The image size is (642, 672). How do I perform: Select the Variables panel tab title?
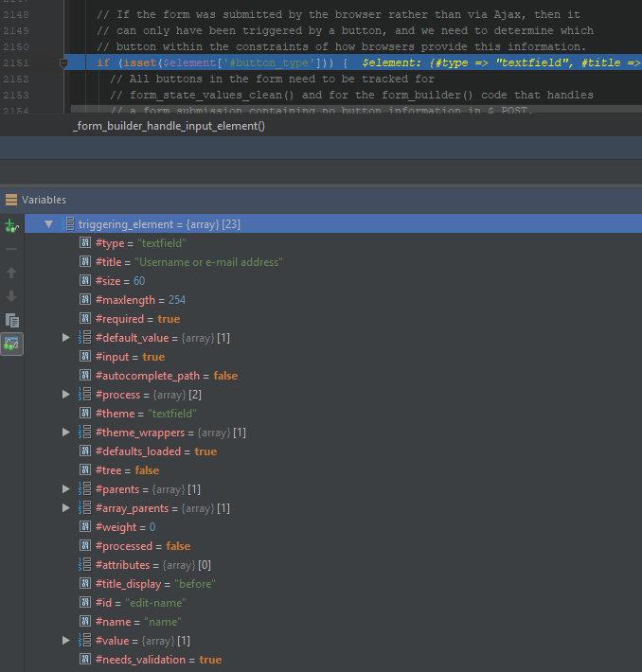coord(44,200)
